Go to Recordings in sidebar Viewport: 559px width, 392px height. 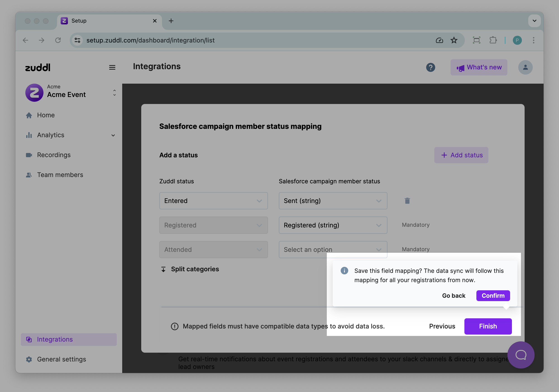coord(54,155)
